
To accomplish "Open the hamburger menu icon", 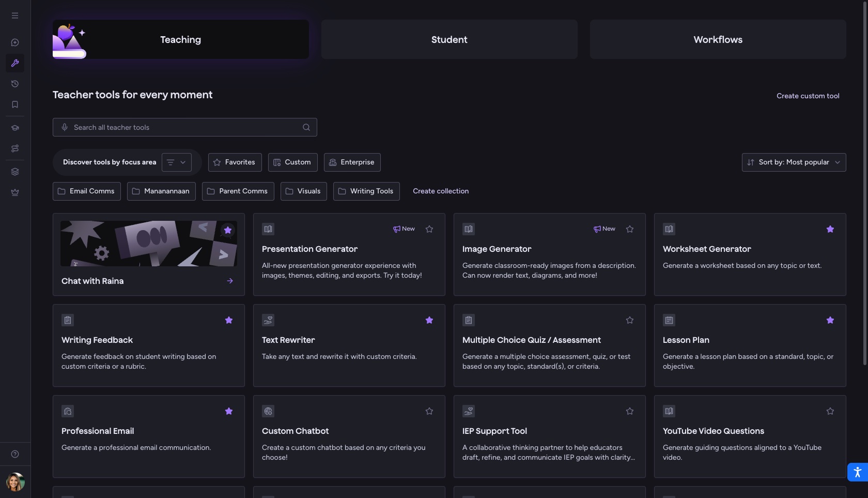I will coord(15,16).
